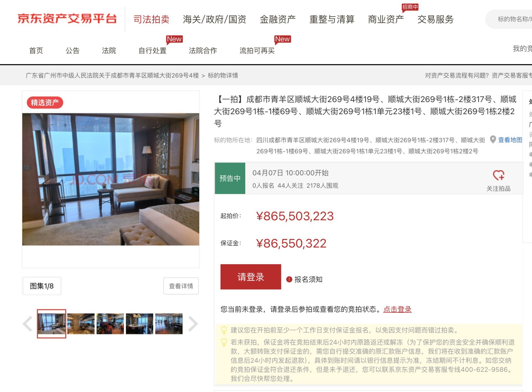Click the 京东资产交易平台 logo
This screenshot has width=532, height=392.
67,19
